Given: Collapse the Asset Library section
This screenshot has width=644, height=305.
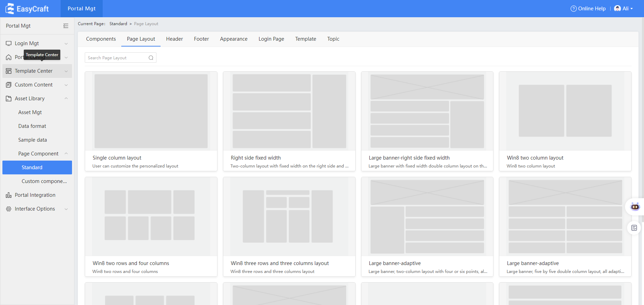Looking at the screenshot, I should coord(66,99).
